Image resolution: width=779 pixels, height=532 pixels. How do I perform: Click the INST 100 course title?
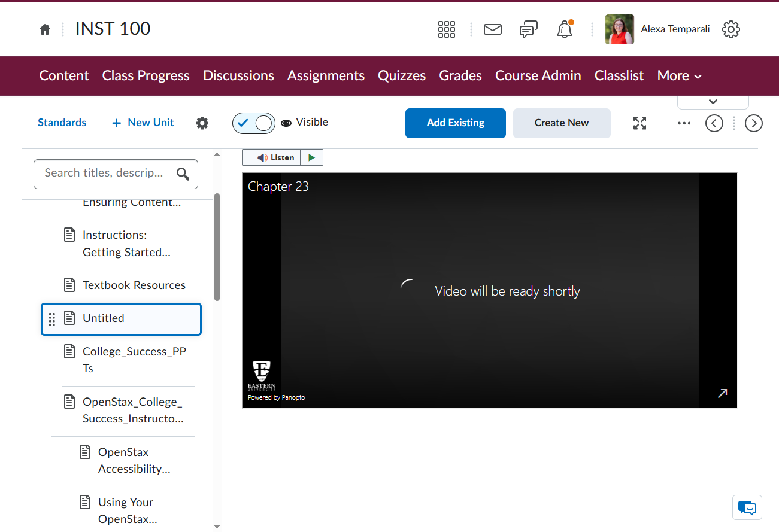(x=113, y=29)
